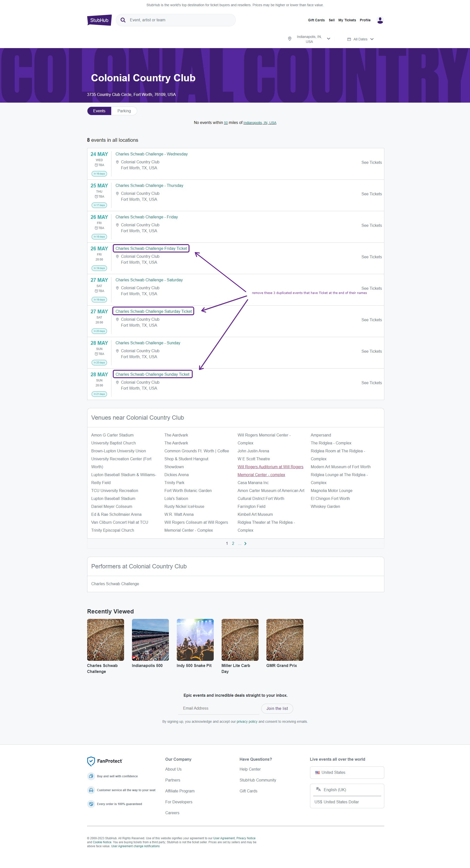Screen dimensions: 470x868
Task: Open User Agreement change notifications link
Action: [x=135, y=846]
